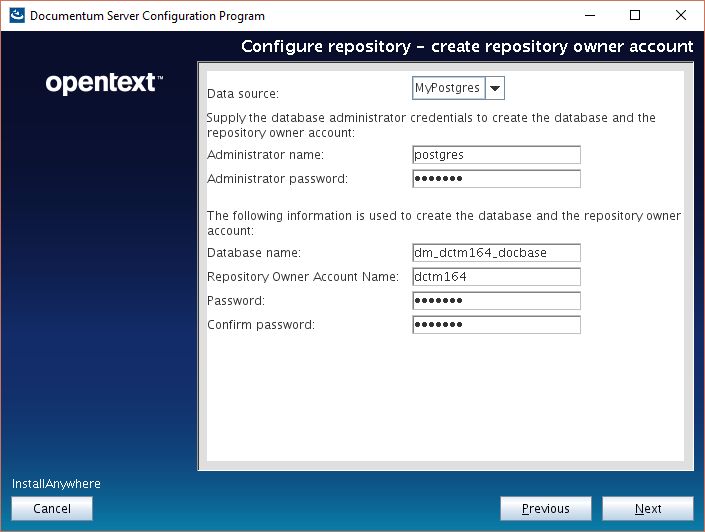Minimize the configuration program window
Image resolution: width=705 pixels, height=532 pixels.
coord(588,16)
